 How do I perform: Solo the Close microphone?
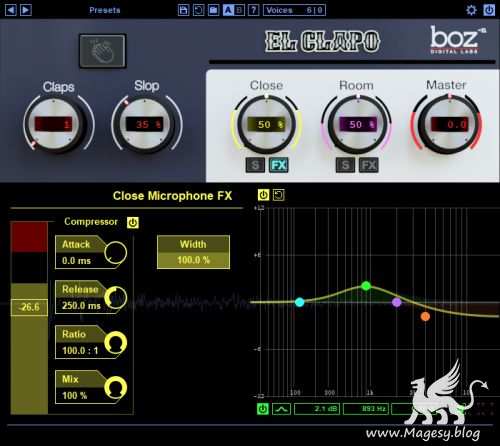pos(255,165)
